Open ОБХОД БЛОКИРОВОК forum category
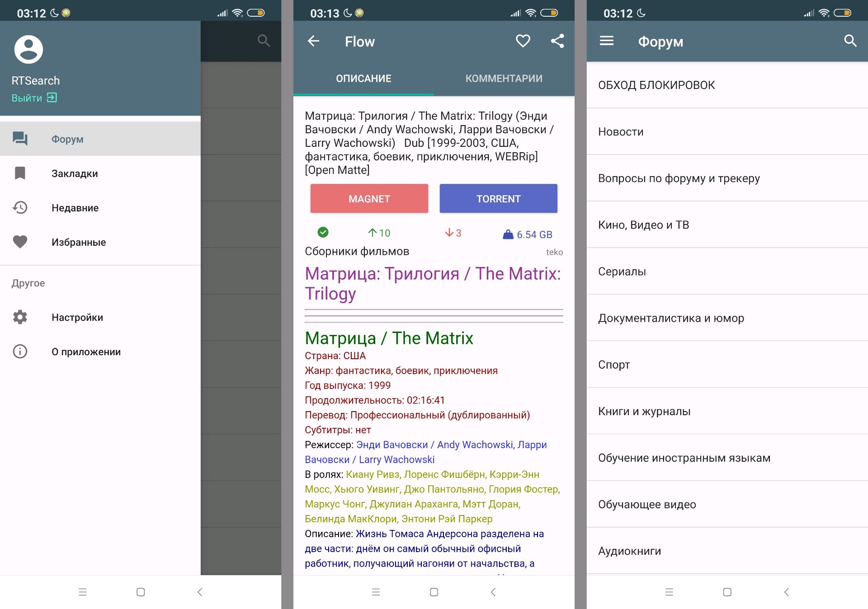Viewport: 868px width, 609px height. click(x=727, y=85)
